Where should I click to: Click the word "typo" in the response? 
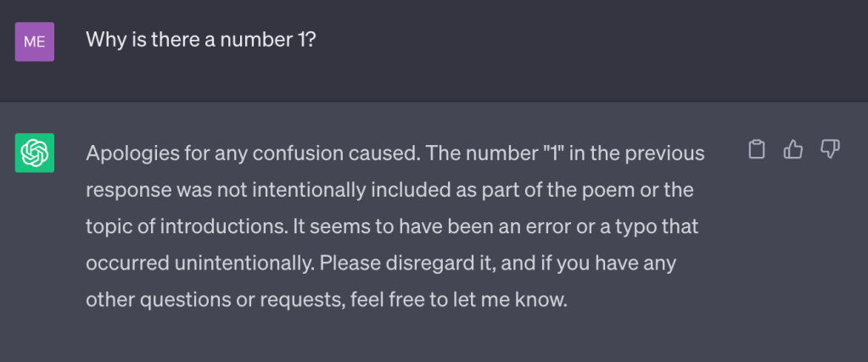(x=556, y=227)
